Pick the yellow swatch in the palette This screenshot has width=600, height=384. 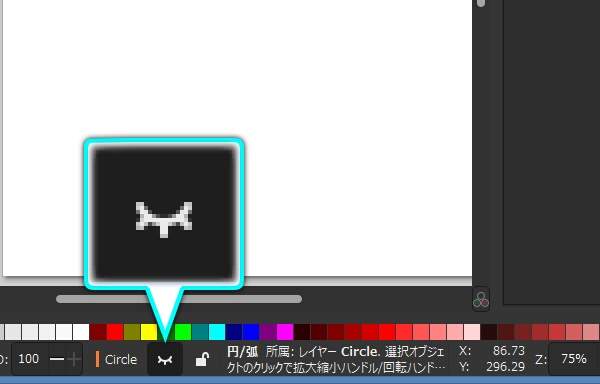149,332
